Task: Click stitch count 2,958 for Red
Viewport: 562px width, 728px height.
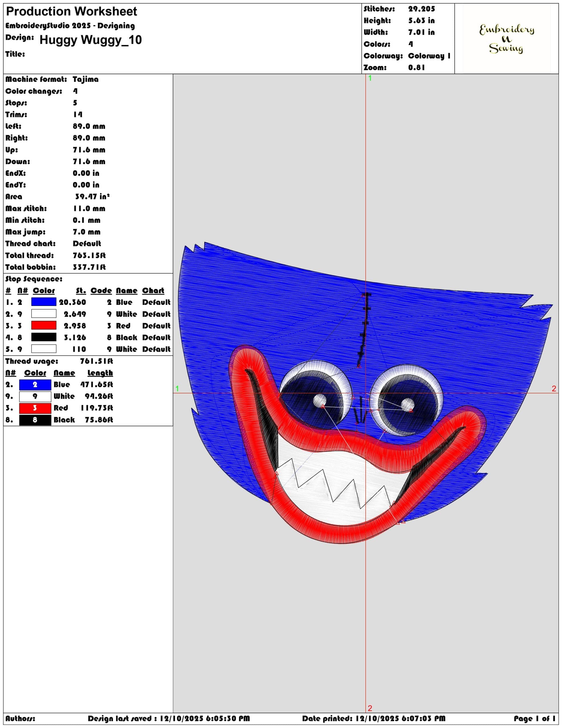Action: 75,326
